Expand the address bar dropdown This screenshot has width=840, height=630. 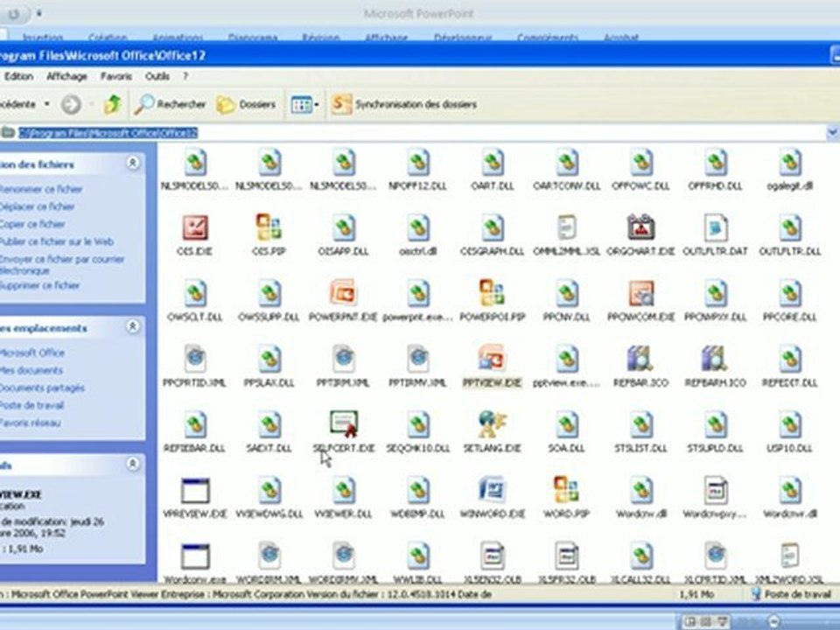tap(832, 132)
